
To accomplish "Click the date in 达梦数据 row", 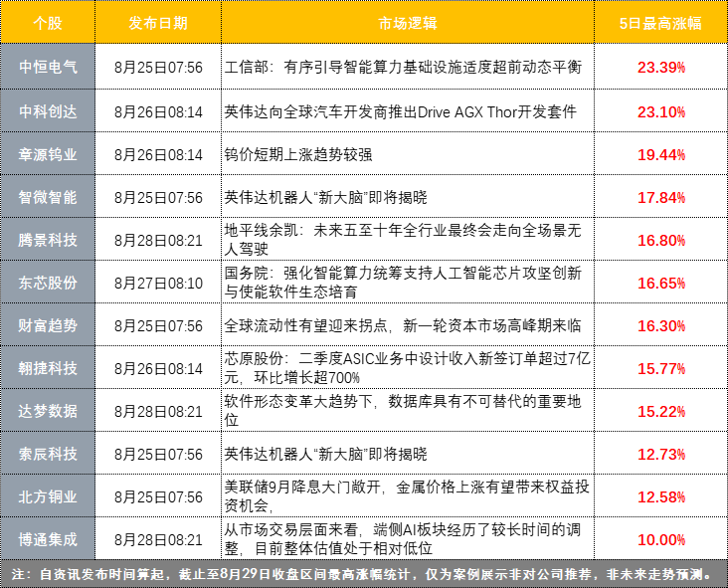I will pyautogui.click(x=158, y=411).
